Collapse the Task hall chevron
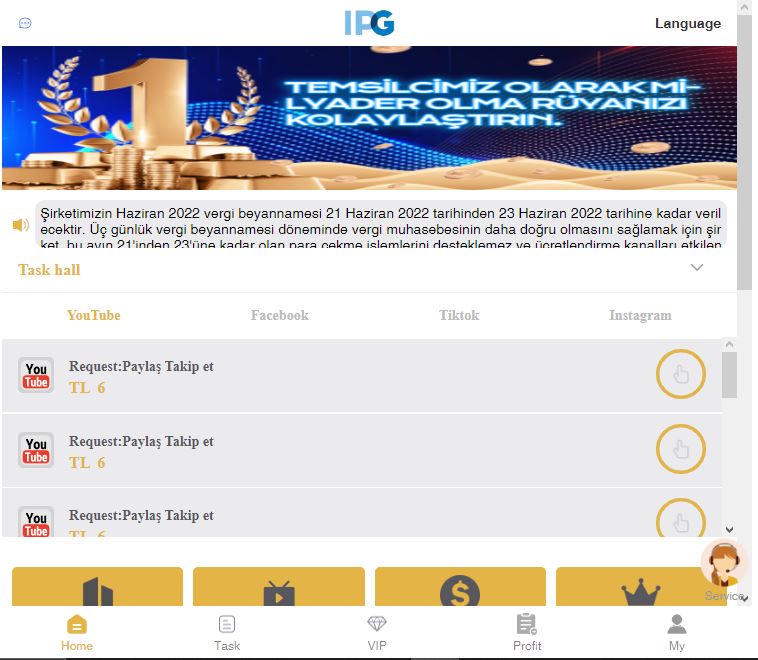Image resolution: width=758 pixels, height=660 pixels. pyautogui.click(x=697, y=267)
